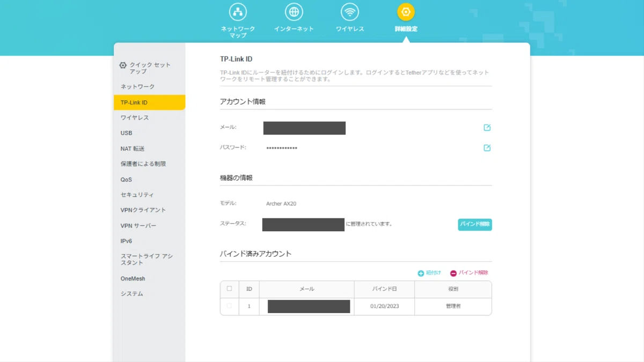Screen dimensions: 644x362
Task: Click the モデル: field label
Action: 228,204
